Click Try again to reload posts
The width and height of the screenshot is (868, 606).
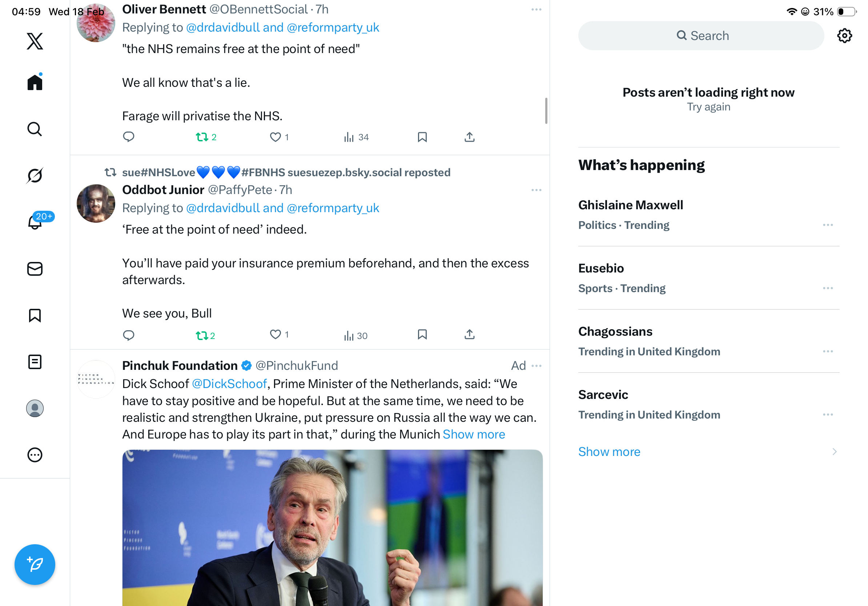(x=708, y=107)
